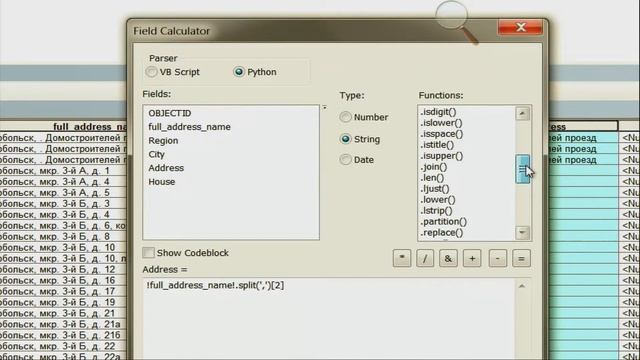The width and height of the screenshot is (640, 360).
Task: Click the expression box scroll-up arrow
Action: (522, 286)
